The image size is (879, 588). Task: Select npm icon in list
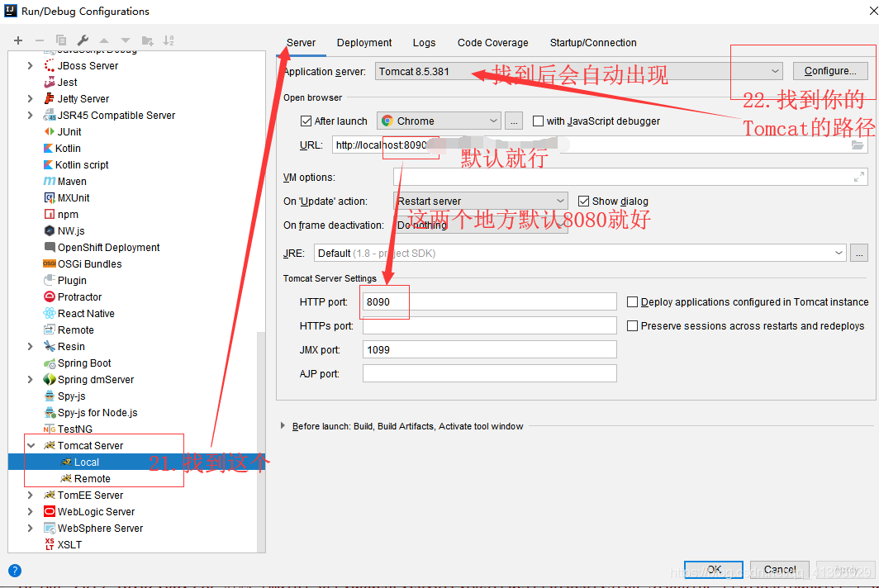(50, 215)
